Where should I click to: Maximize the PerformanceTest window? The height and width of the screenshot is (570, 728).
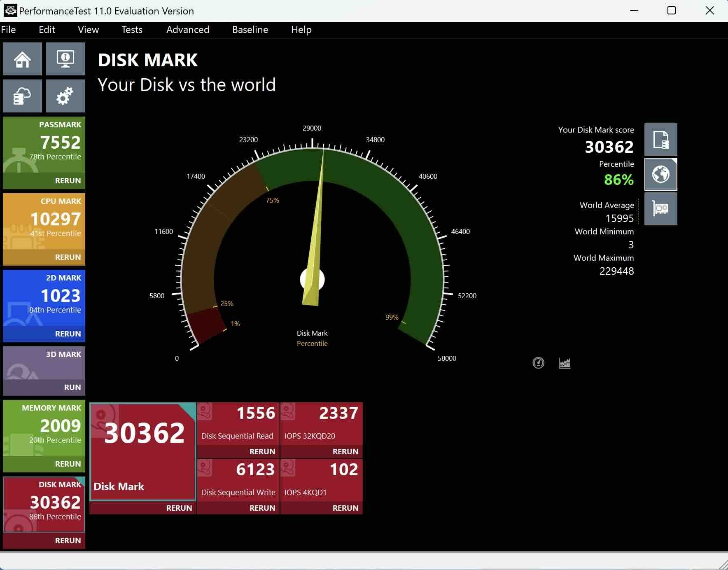pyautogui.click(x=671, y=11)
